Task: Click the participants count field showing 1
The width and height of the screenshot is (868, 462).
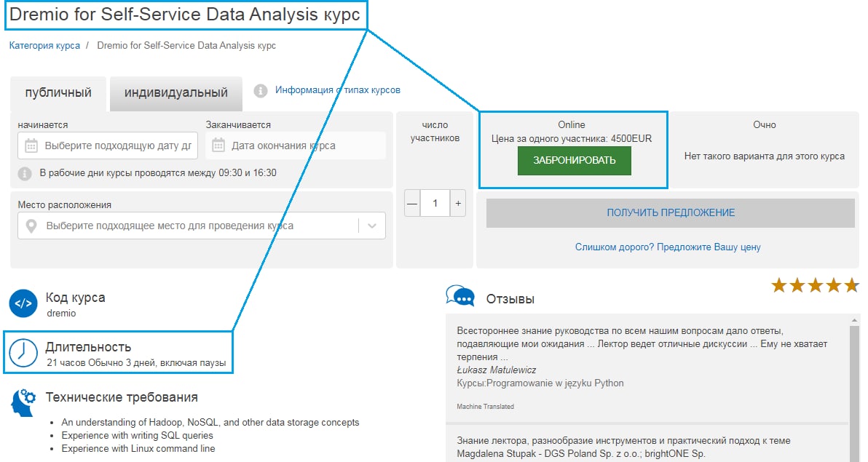Action: [435, 203]
